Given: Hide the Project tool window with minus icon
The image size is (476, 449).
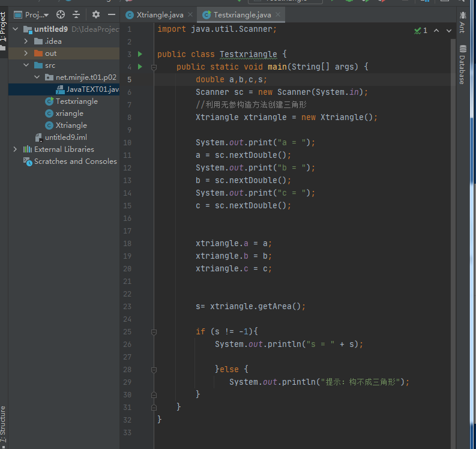Looking at the screenshot, I should pos(112,14).
